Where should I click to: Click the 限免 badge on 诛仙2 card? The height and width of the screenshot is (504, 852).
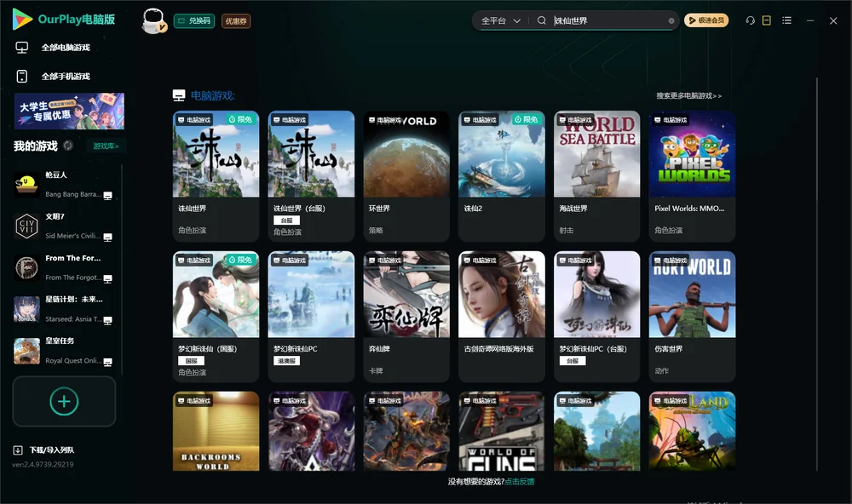tap(527, 119)
